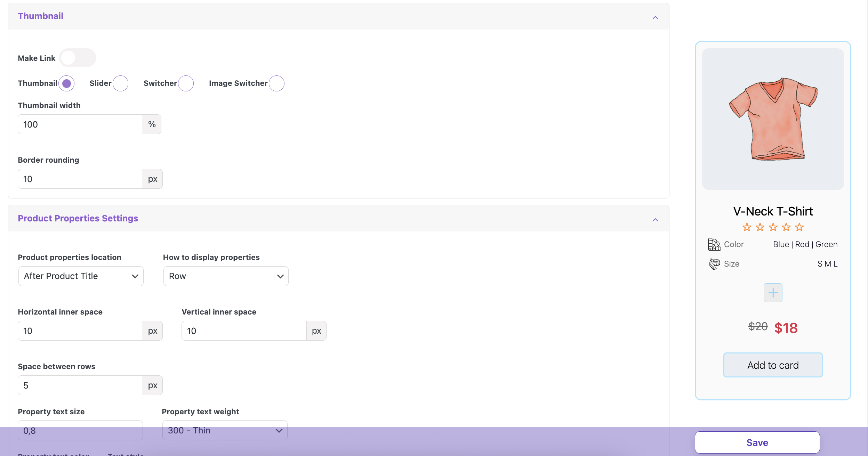Click the Thumbnail width input field
Screen dimensions: 868x456
[80, 124]
